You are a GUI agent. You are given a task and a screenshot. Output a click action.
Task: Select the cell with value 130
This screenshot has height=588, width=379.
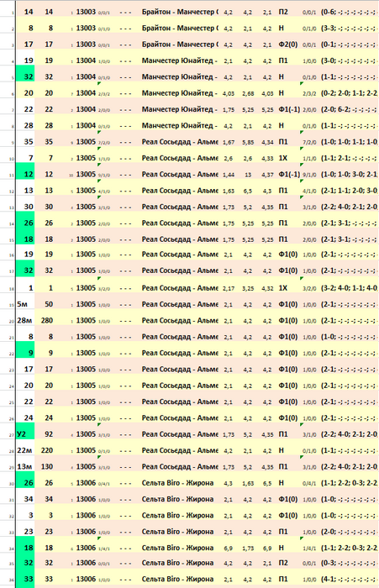(x=47, y=466)
